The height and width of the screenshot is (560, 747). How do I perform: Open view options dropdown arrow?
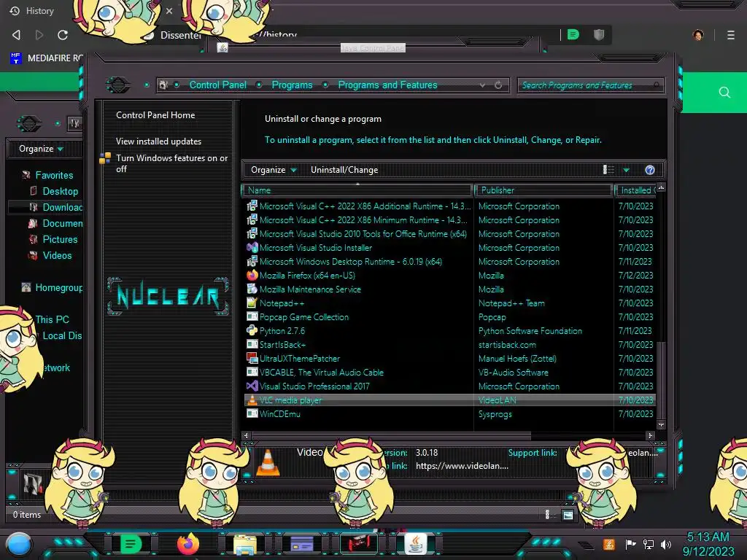626,170
